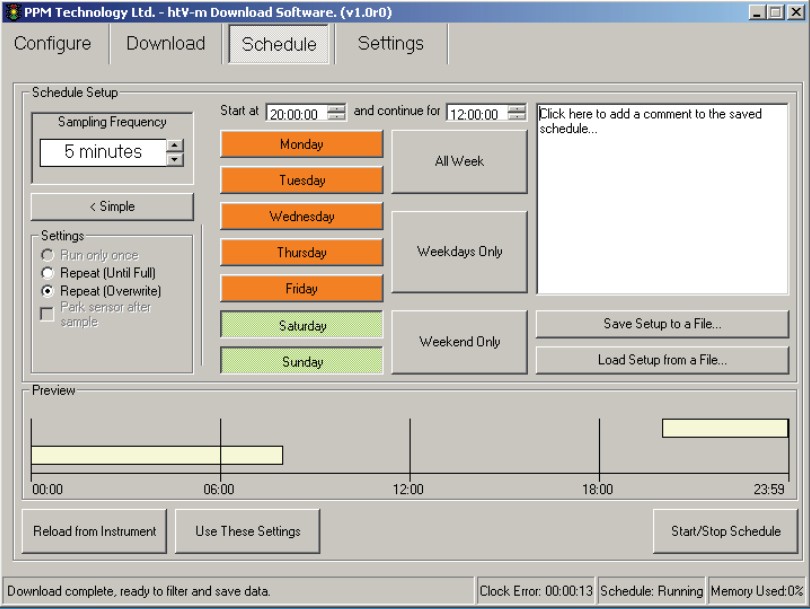This screenshot has height=609, width=810.
Task: Switch to the Configure tab
Action: coord(52,44)
